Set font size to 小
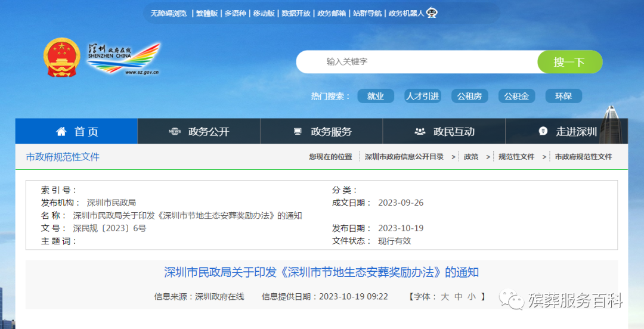The width and height of the screenshot is (644, 329). tap(471, 296)
